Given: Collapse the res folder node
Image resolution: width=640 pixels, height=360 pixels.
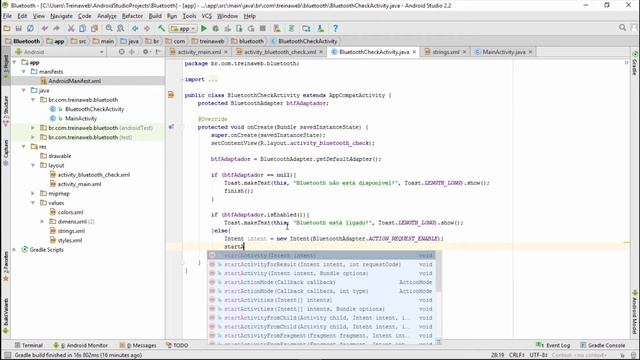Looking at the screenshot, I should tap(24, 147).
